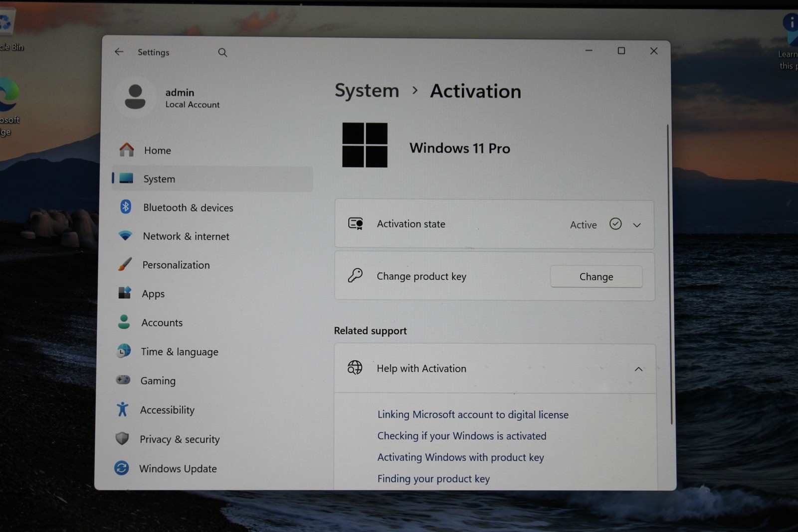Click the globe icon for Help with Activation

tap(355, 367)
